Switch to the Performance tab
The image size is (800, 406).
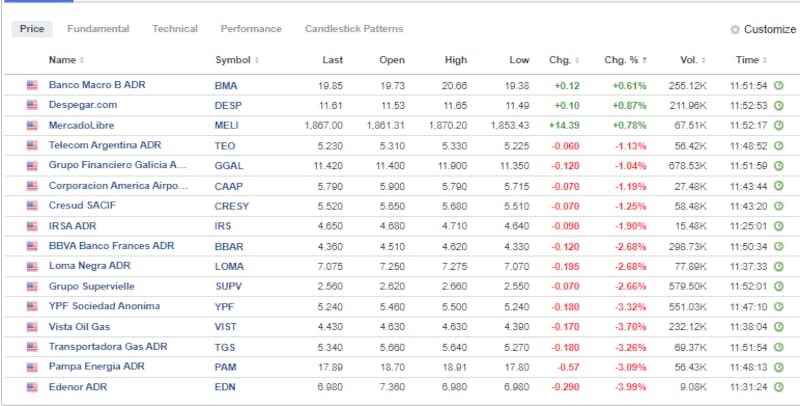pos(251,29)
